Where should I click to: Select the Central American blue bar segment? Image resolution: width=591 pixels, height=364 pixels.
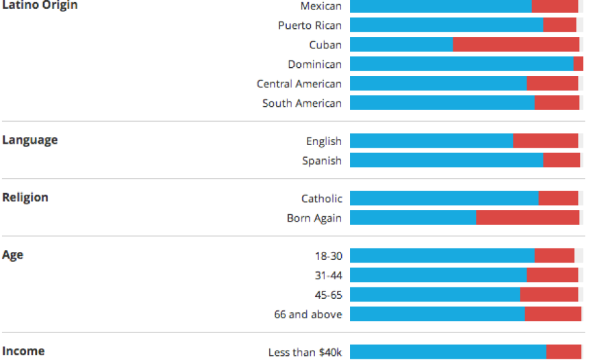[438, 84]
